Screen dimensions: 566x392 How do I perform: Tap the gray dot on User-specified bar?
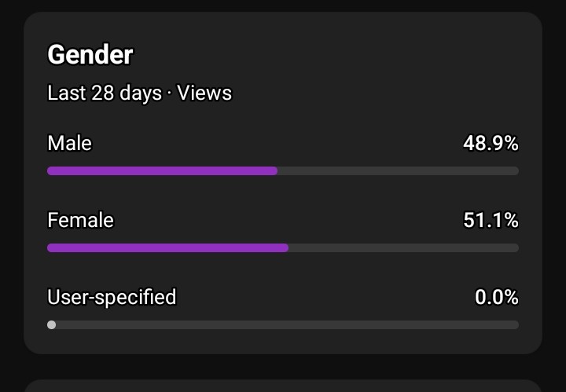(52, 325)
